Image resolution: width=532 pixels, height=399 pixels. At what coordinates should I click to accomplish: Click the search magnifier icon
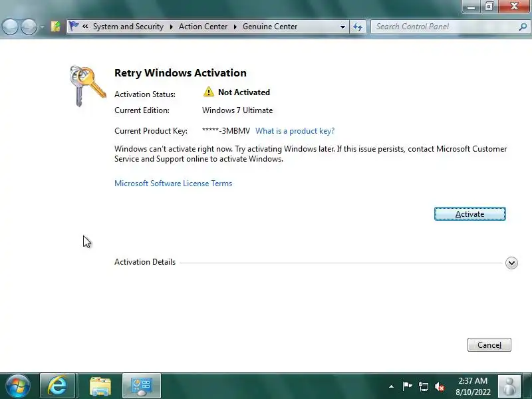point(523,27)
